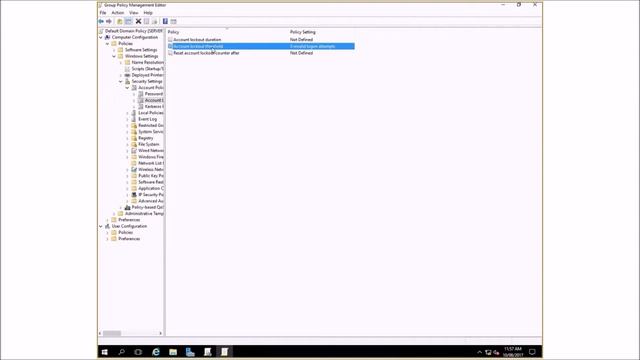Toggle the Show/Hide Console Tree toolbar icon
Image resolution: width=640 pixels, height=360 pixels.
coord(128,21)
